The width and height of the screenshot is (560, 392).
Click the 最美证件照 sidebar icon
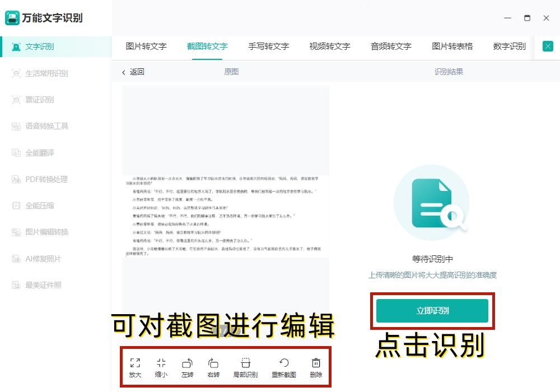click(x=16, y=285)
